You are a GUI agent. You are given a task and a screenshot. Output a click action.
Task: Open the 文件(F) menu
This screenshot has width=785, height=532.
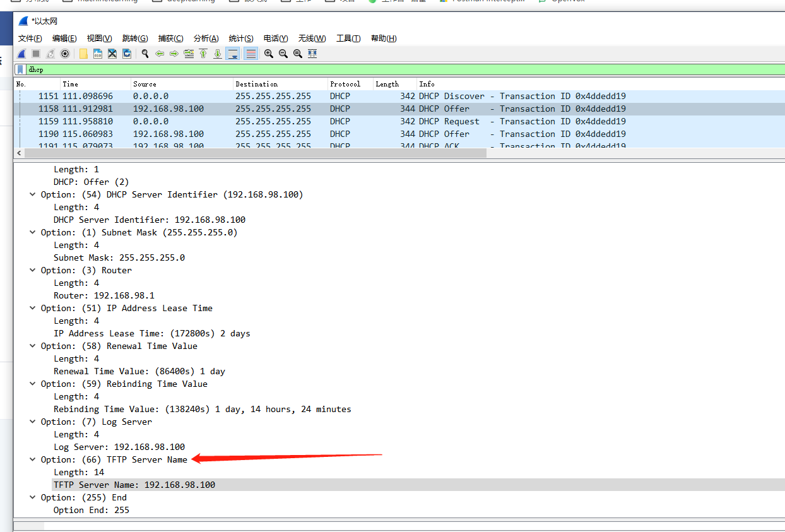coord(30,38)
